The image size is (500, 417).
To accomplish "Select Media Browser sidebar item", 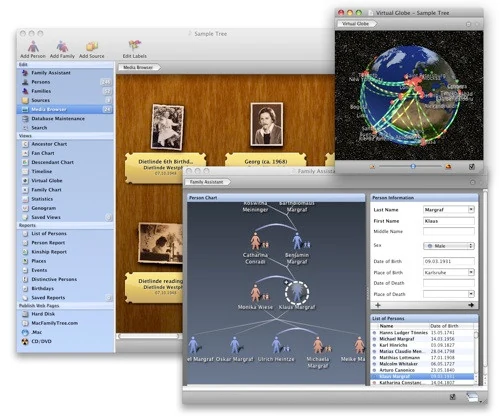I will pyautogui.click(x=65, y=109).
